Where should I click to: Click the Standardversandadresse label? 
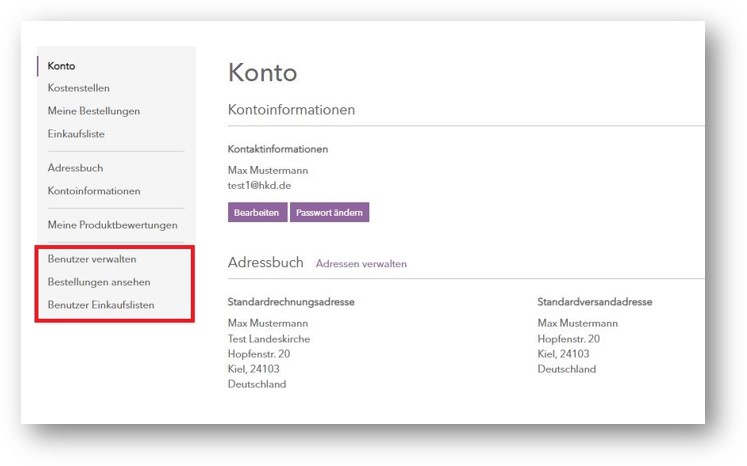595,302
